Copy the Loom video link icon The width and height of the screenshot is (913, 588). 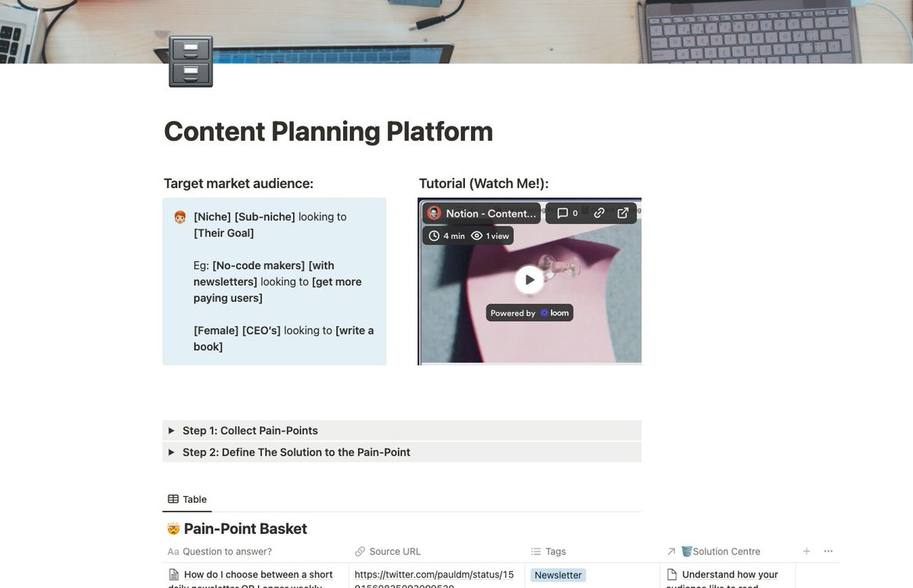tap(599, 214)
